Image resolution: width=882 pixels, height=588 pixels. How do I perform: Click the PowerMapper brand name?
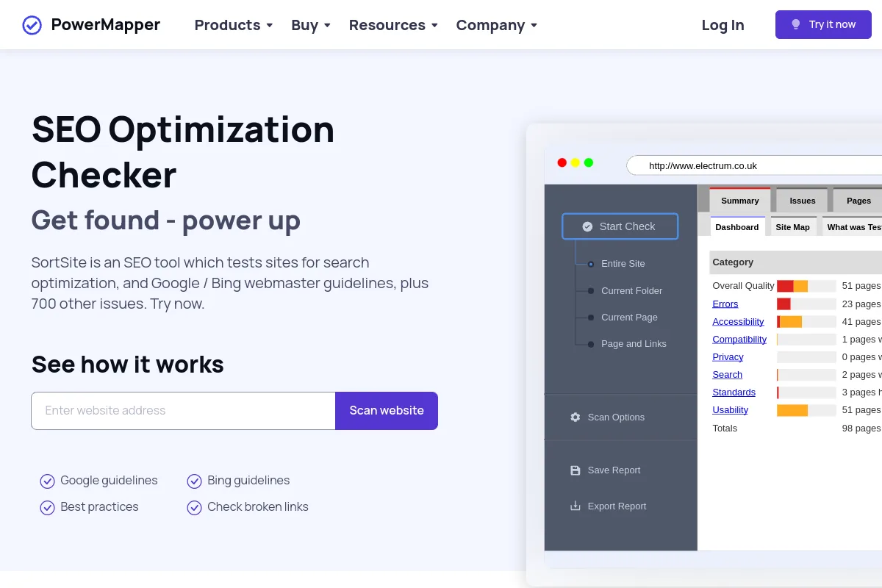105,25
